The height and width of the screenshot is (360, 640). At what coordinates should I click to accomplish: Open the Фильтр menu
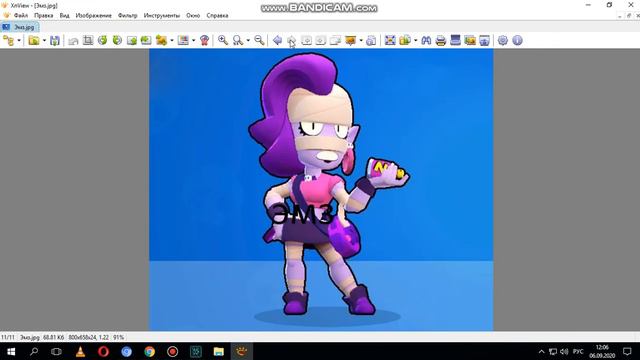[128, 16]
